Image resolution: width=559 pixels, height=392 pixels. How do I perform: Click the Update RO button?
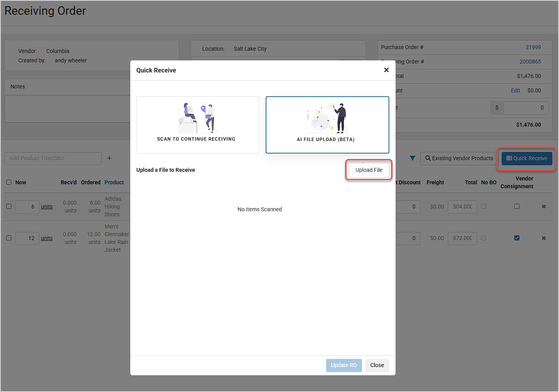(x=344, y=365)
